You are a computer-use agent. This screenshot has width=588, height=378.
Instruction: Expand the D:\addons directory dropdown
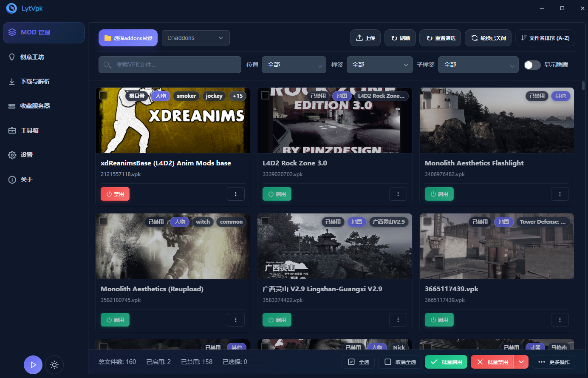[196, 38]
